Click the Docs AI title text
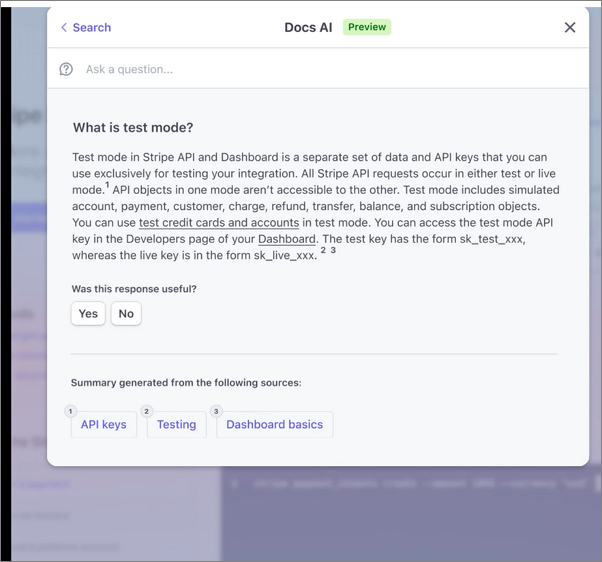602x562 pixels. point(308,28)
